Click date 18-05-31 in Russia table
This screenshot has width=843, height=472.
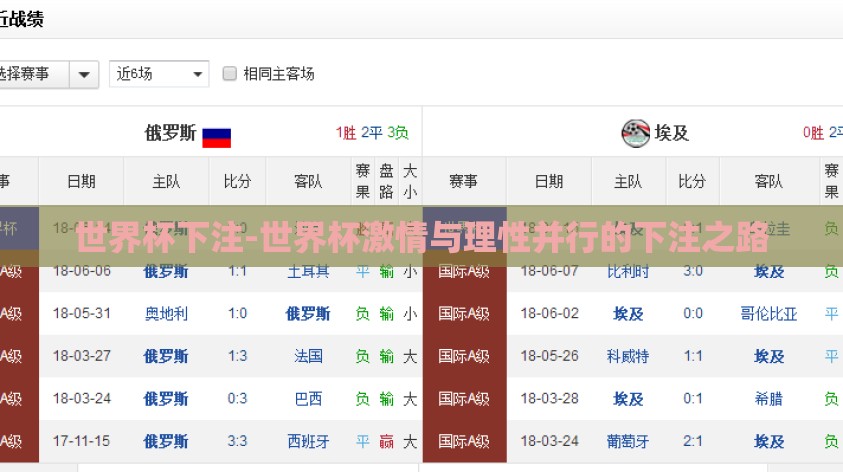82,313
